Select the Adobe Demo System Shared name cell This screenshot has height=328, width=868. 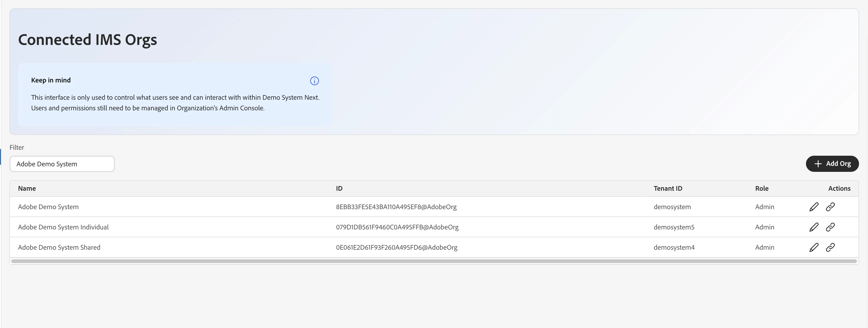[59, 247]
